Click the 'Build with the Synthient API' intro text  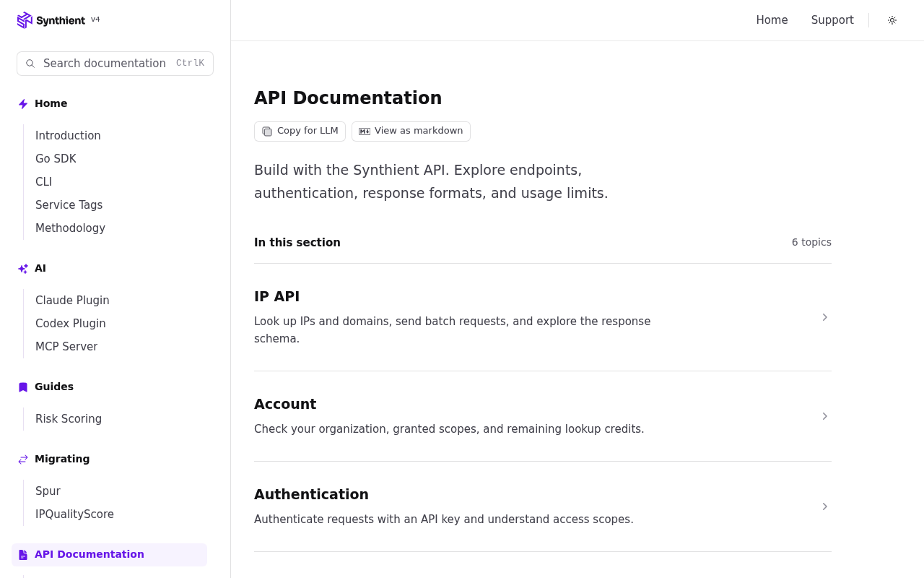click(431, 181)
